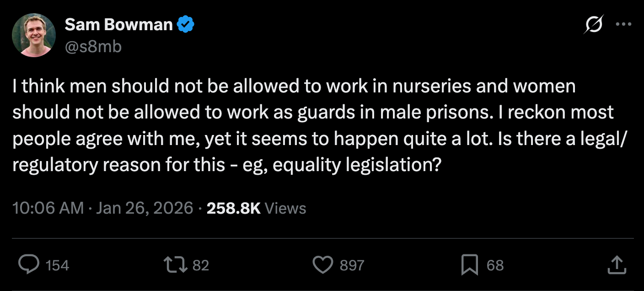This screenshot has height=291, width=644.
Task: Click the word Views beside the count
Action: [285, 208]
